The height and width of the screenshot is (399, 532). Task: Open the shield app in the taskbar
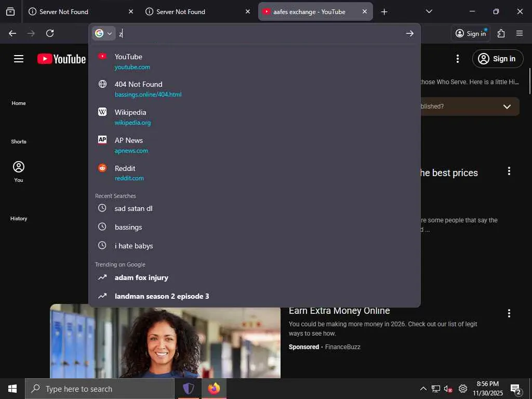[x=189, y=389]
